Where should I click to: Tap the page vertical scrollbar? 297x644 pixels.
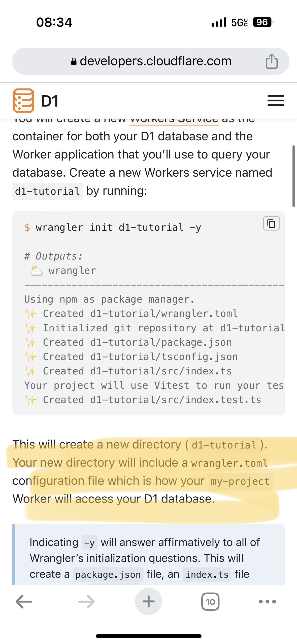tap(293, 176)
